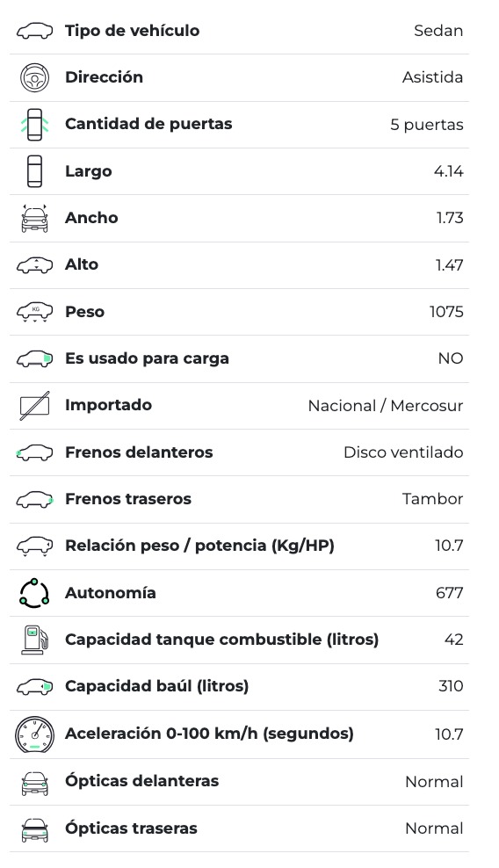Click the Frenos delanteros label
This screenshot has height=868, width=499.
139,452
